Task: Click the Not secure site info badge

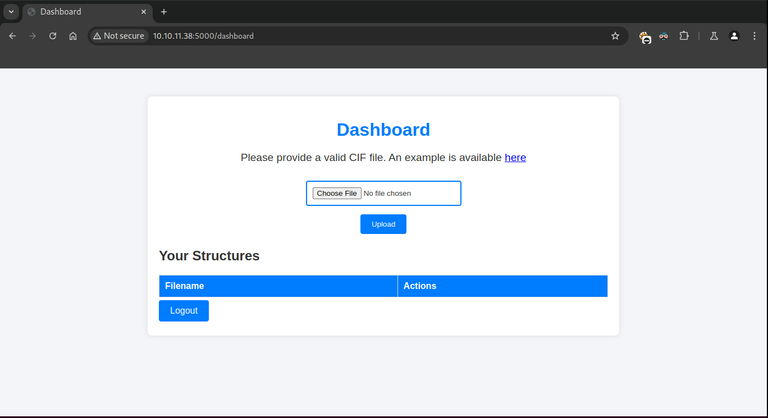Action: [119, 36]
